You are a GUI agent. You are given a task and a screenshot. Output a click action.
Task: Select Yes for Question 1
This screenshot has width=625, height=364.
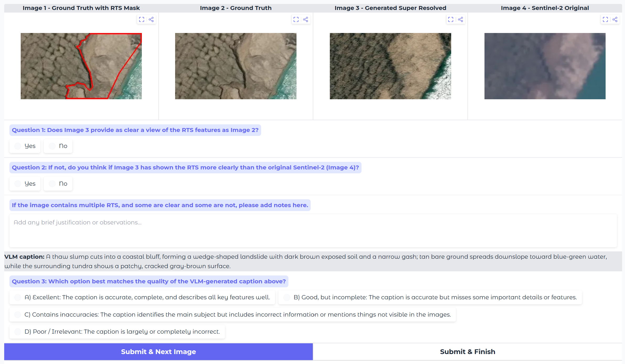coord(18,146)
